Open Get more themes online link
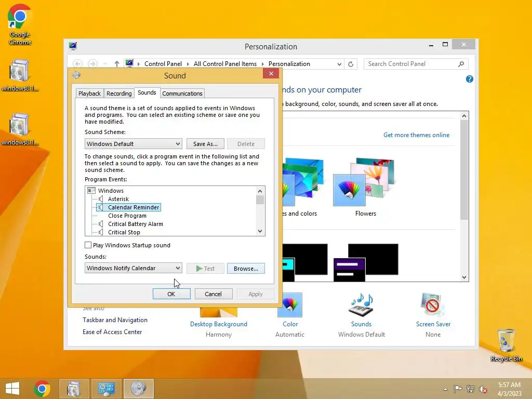532x399 pixels. click(416, 135)
